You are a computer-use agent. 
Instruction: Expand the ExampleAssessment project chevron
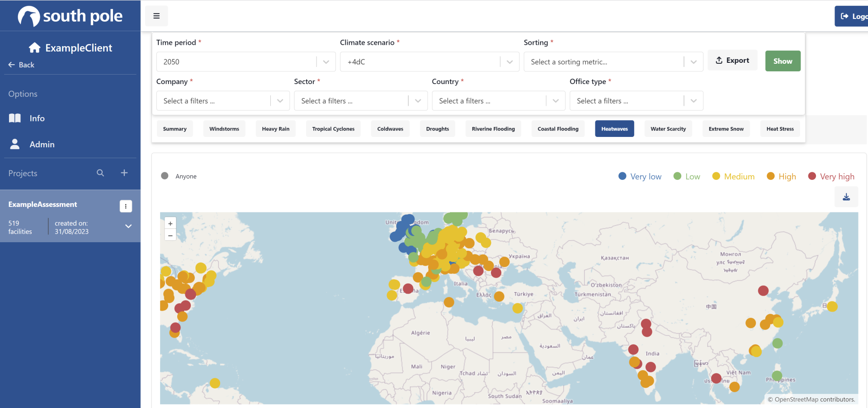click(128, 226)
